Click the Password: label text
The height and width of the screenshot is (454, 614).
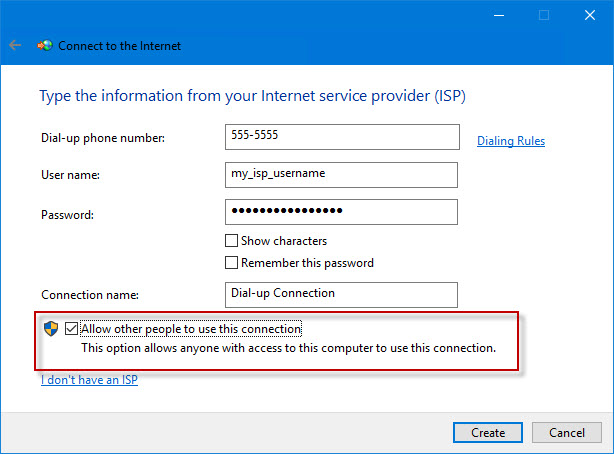click(67, 214)
